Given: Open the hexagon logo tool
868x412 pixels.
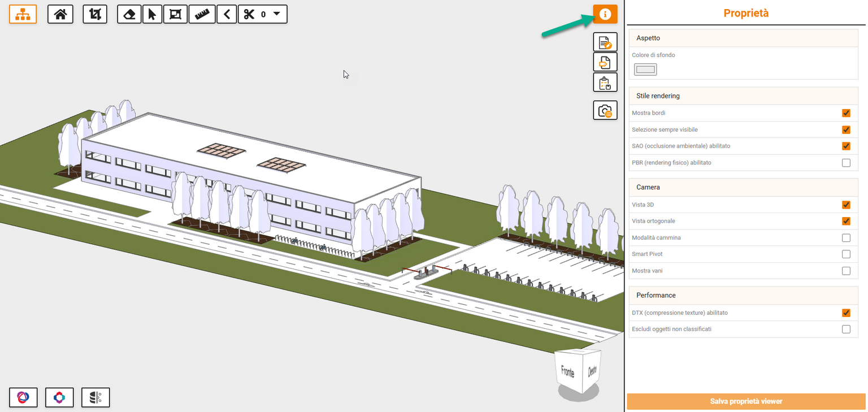Looking at the screenshot, I should point(59,397).
